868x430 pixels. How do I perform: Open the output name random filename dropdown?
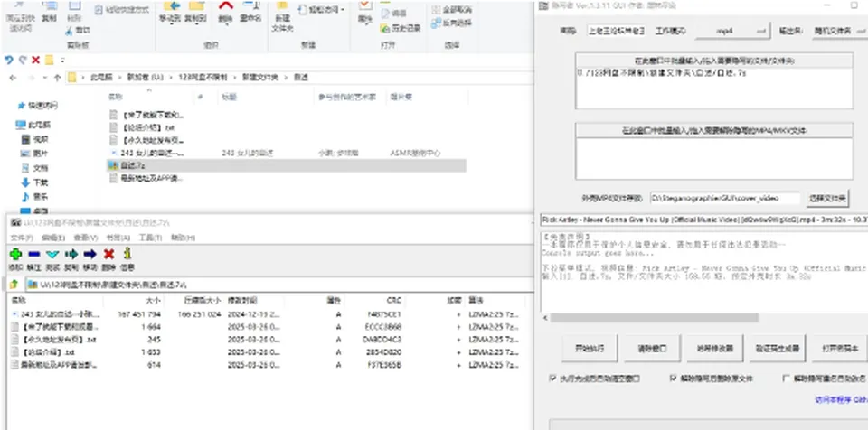pos(839,31)
